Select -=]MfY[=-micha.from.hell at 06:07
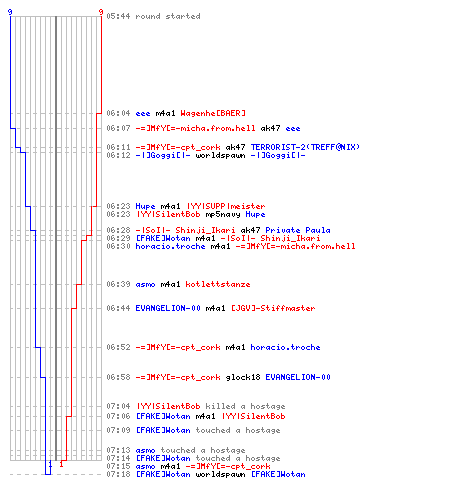 (195, 128)
